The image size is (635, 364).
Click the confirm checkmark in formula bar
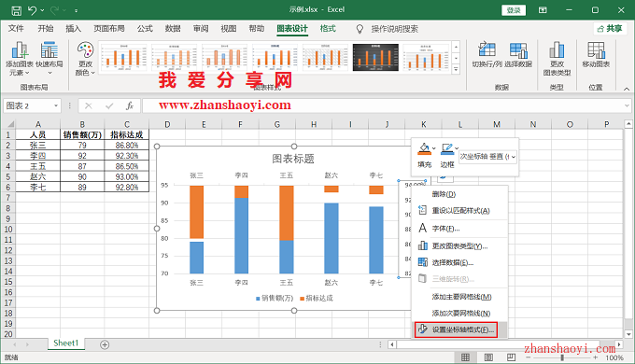(x=109, y=106)
